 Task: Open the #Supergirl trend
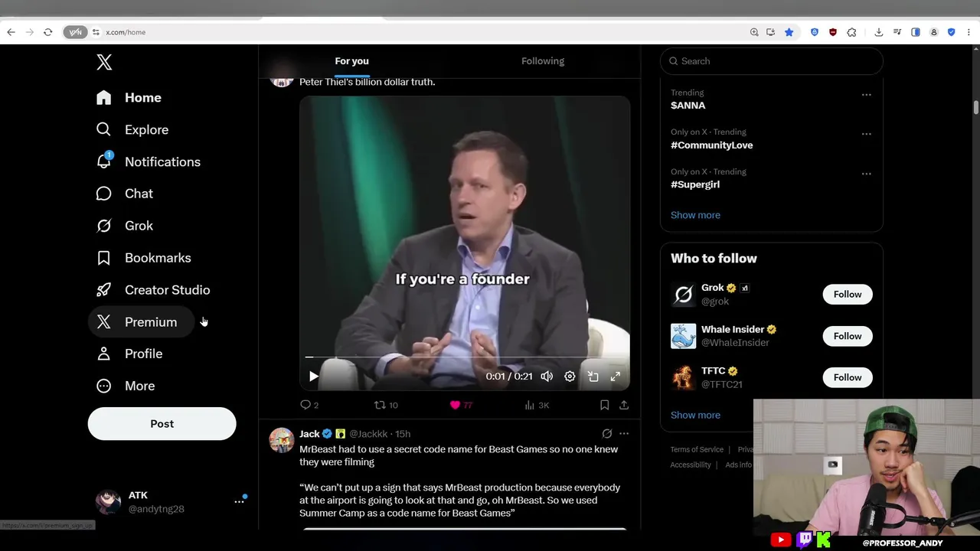pos(695,184)
